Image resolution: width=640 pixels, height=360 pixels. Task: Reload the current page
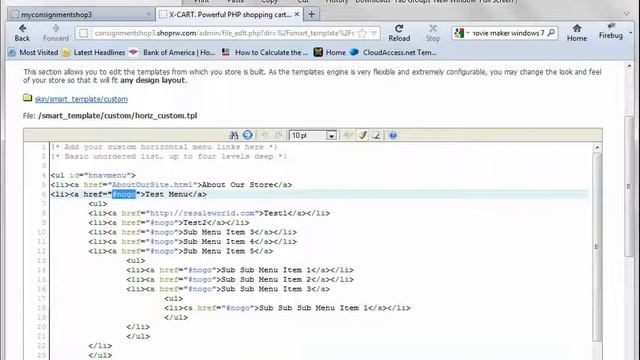[399, 33]
